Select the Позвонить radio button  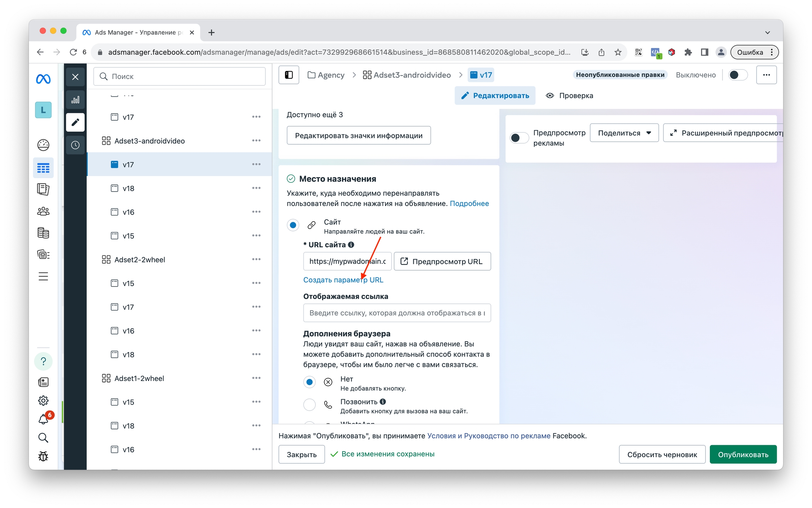[309, 404]
